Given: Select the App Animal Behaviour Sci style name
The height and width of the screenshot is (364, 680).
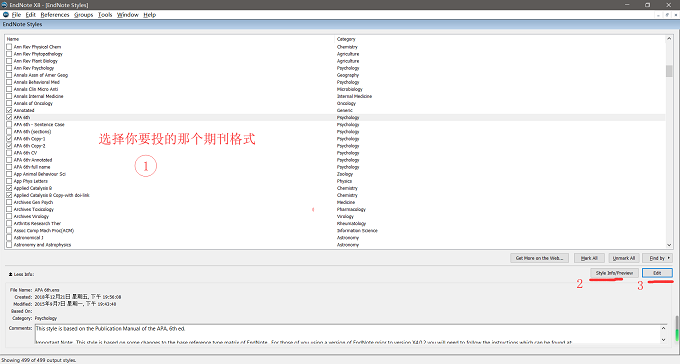Looking at the screenshot, I should click(x=39, y=174).
